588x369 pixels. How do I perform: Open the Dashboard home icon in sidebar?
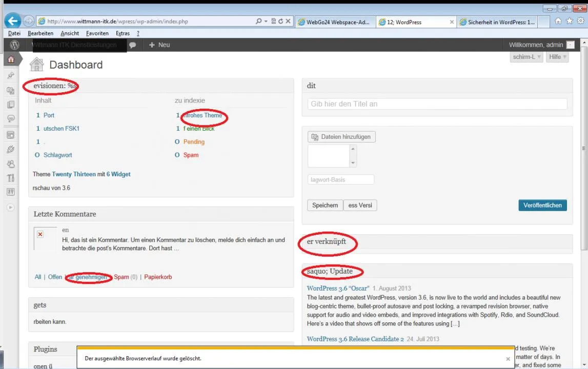[x=11, y=59]
